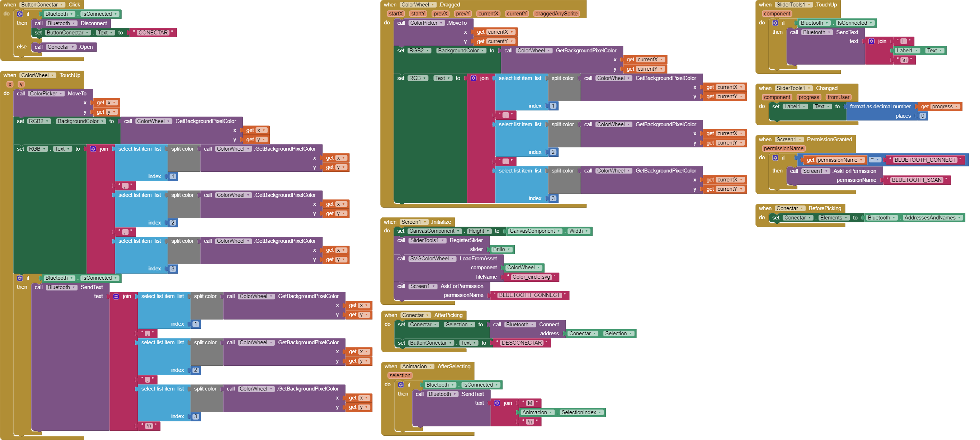Open the join gear icon in SliderTools1.TouchUp
Image resolution: width=980 pixels, height=440 pixels.
coord(871,42)
